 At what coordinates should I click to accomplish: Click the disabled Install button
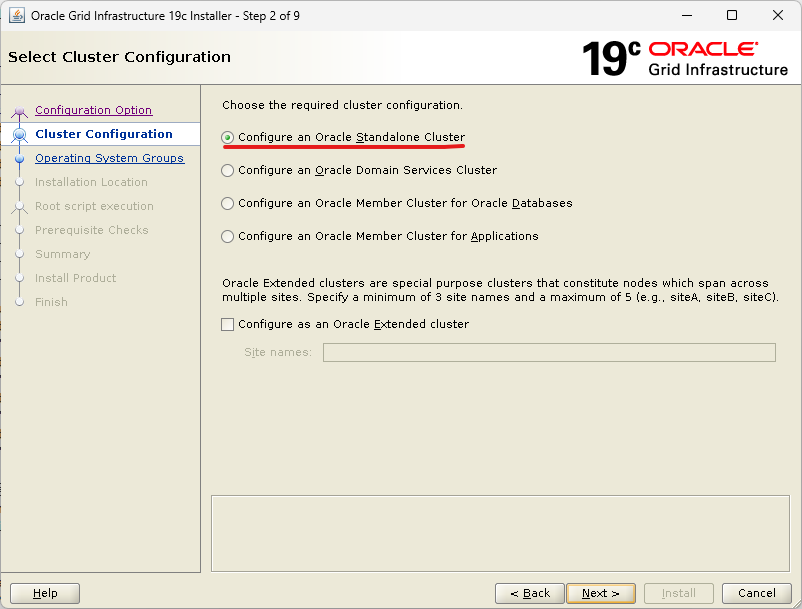[x=679, y=593]
